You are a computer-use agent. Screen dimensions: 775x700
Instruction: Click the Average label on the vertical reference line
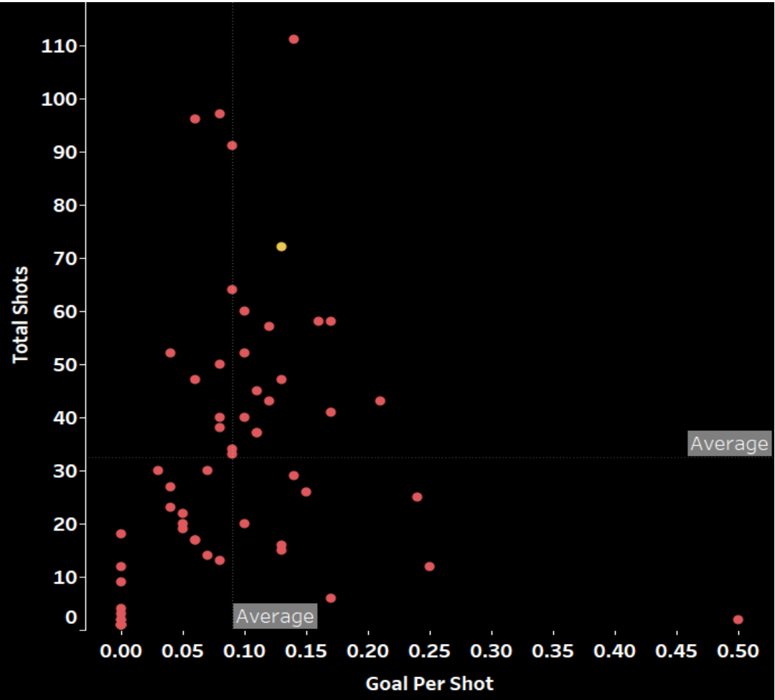[275, 616]
